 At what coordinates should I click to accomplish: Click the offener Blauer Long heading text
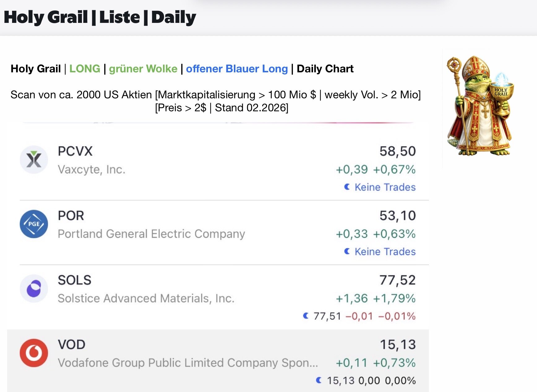(237, 69)
